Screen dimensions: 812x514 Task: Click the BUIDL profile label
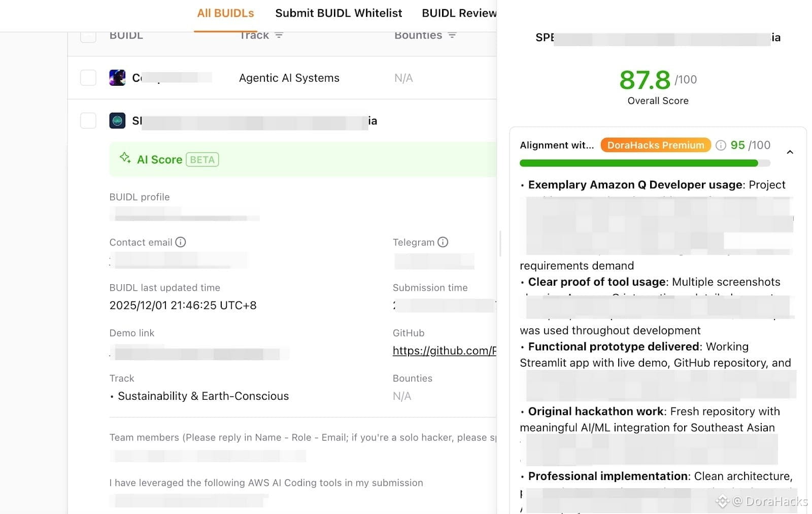140,197
